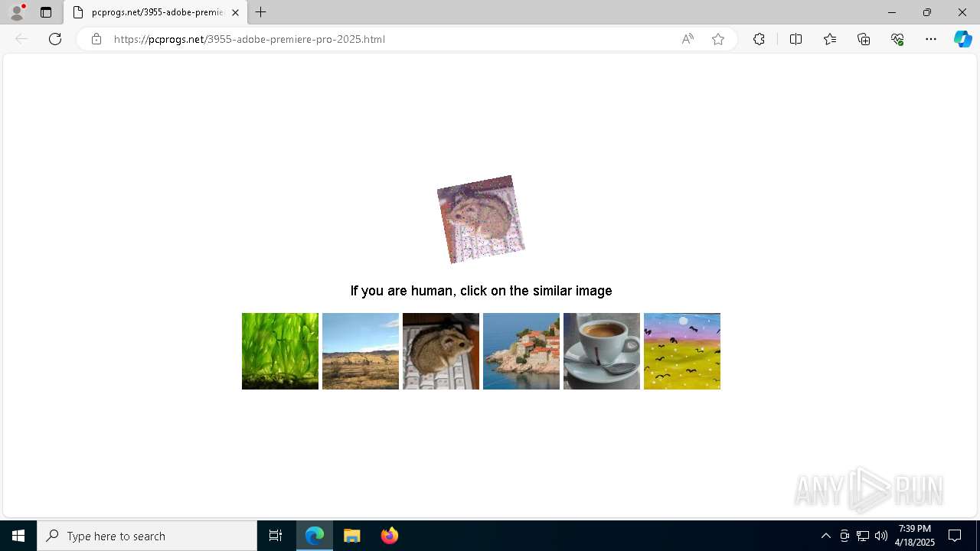Launch the Copilot sidebar icon
The width and height of the screenshot is (980, 551).
[x=962, y=39]
